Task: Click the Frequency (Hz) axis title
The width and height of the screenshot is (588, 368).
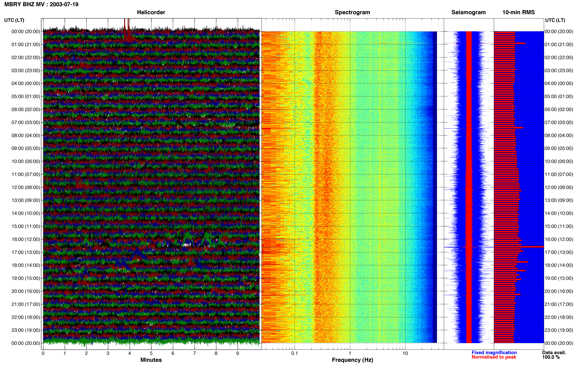Action: [352, 360]
